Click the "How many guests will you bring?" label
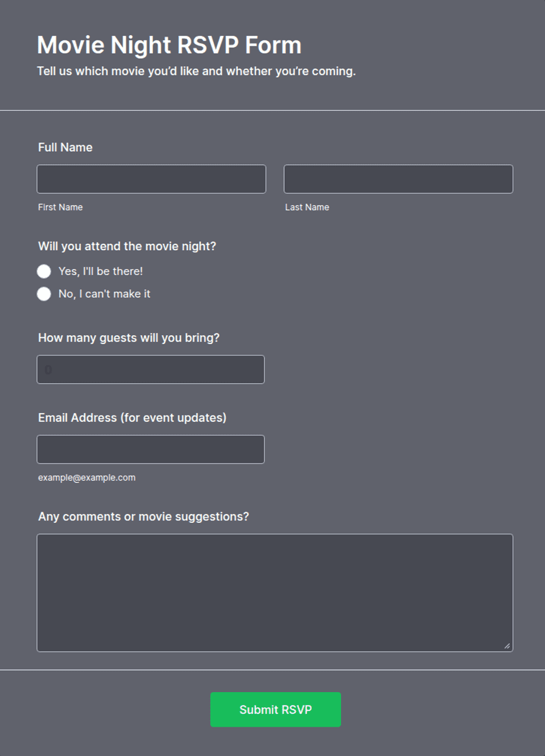 click(x=129, y=338)
